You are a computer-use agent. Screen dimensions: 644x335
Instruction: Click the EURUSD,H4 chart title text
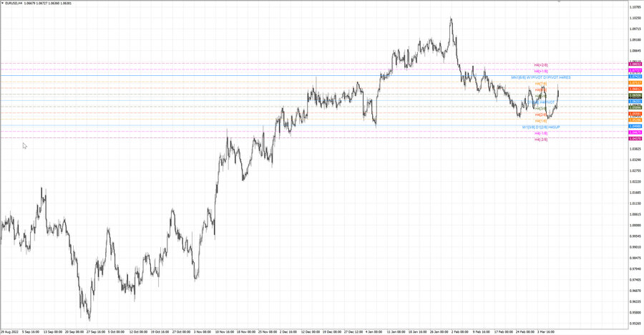(14, 3)
